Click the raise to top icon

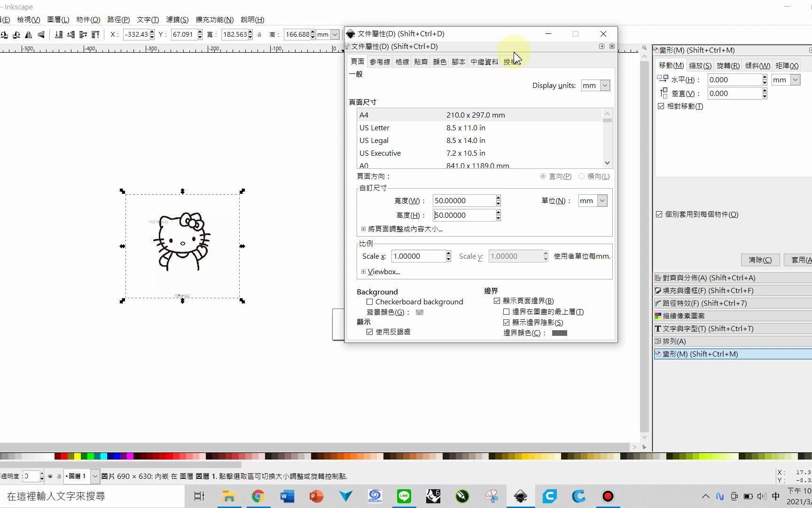coord(95,34)
